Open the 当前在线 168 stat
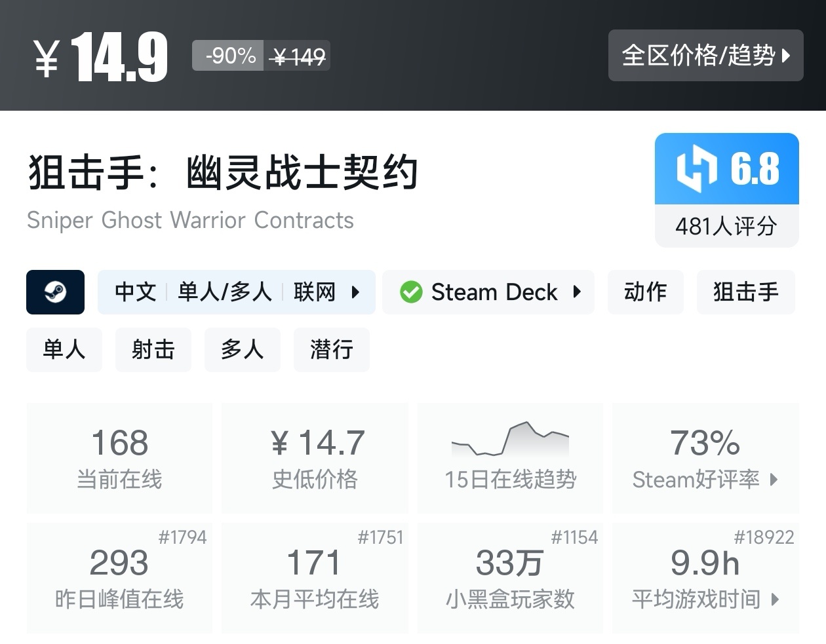The image size is (826, 644). pyautogui.click(x=119, y=458)
